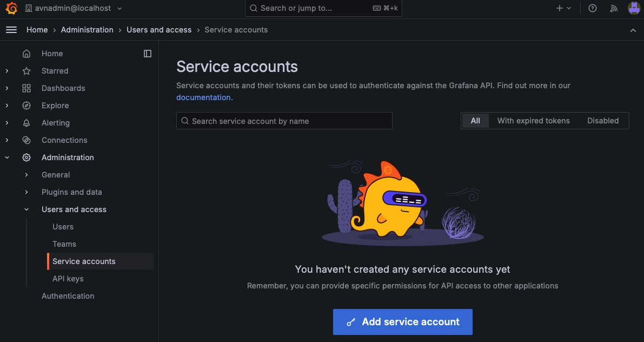Click the Administration gear icon
This screenshot has width=644, height=342.
(x=26, y=157)
